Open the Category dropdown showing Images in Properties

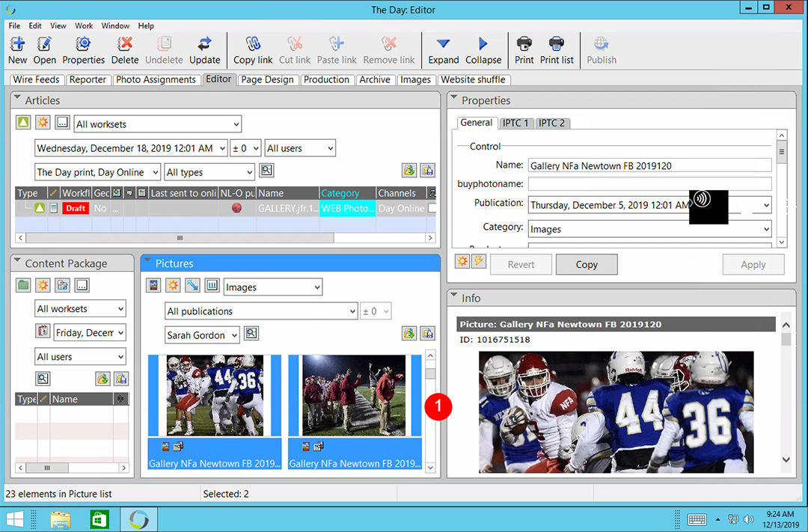coord(650,229)
